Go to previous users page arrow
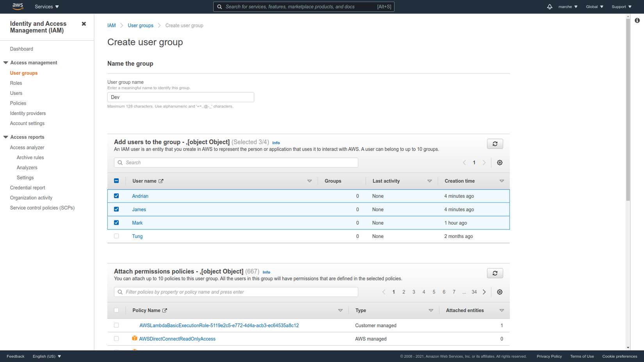The width and height of the screenshot is (644, 362). (464, 163)
